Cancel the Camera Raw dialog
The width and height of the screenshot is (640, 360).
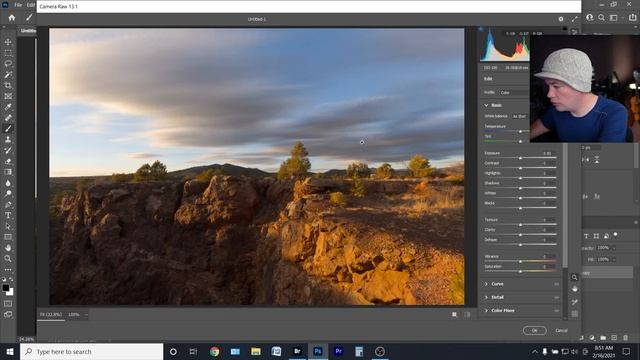[561, 331]
